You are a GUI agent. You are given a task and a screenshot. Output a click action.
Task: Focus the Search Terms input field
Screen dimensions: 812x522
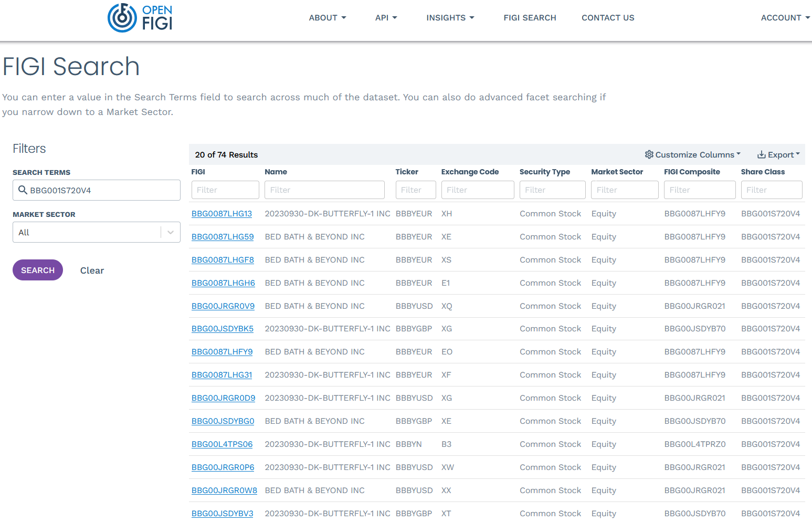[97, 190]
